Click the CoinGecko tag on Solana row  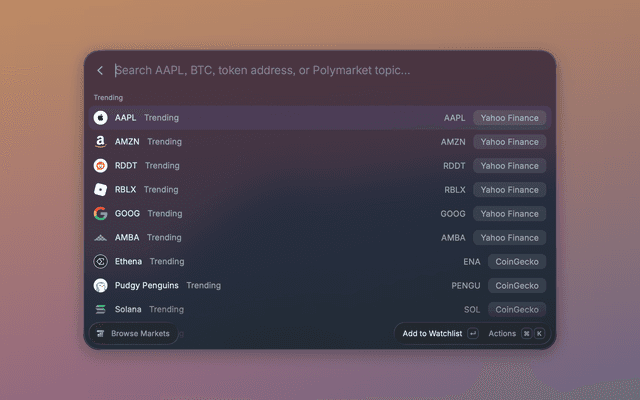pos(517,309)
